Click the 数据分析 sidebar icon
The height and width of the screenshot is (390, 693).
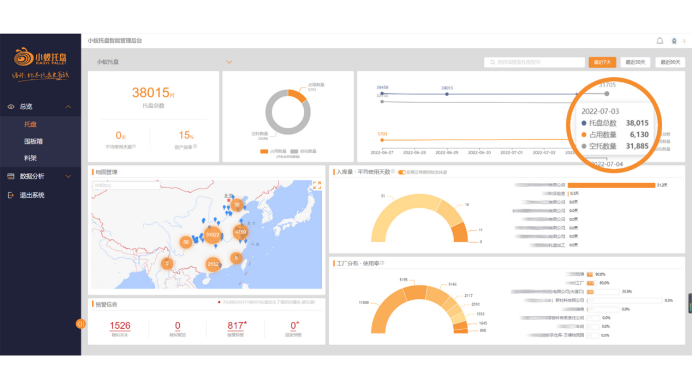click(11, 176)
